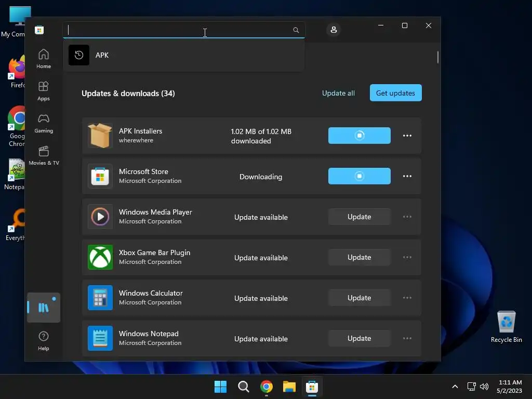This screenshot has height=399, width=532.
Task: Click the Get updates button
Action: point(395,92)
